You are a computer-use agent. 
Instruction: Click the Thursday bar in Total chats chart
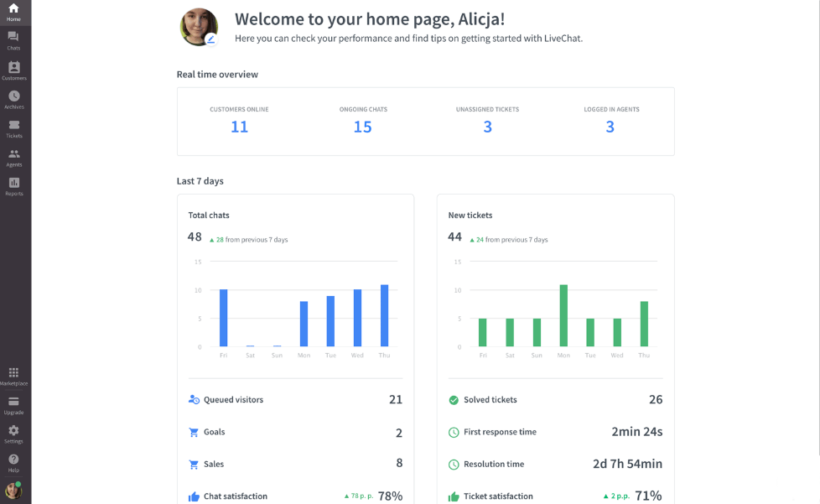click(384, 316)
